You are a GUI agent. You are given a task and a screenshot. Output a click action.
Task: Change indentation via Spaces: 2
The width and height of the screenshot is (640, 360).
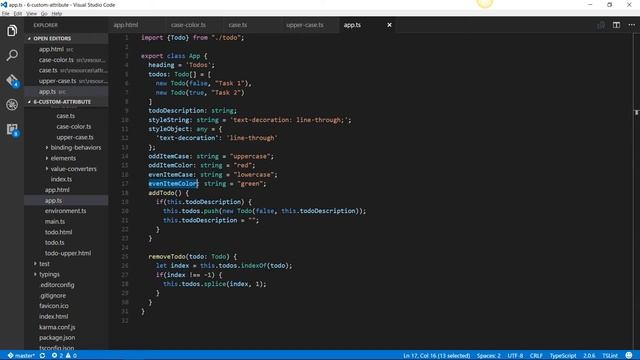coord(489,356)
